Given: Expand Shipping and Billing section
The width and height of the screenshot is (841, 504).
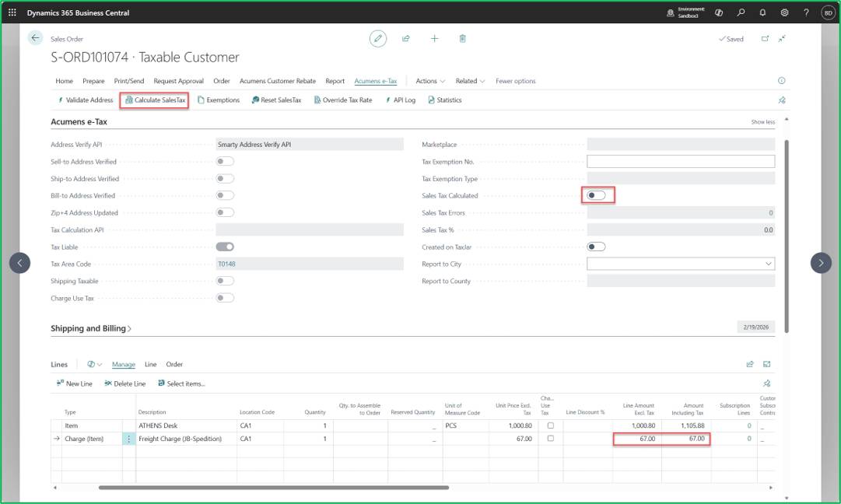Looking at the screenshot, I should (x=91, y=328).
